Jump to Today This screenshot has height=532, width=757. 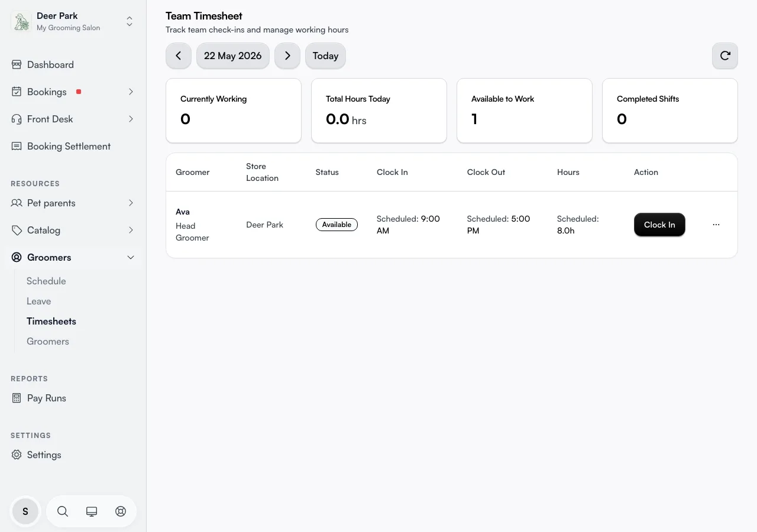[325, 56]
